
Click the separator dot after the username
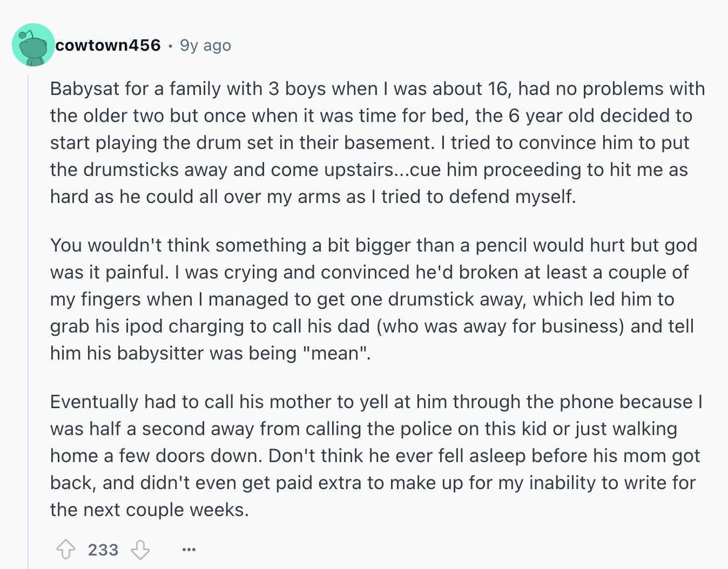pos(170,46)
